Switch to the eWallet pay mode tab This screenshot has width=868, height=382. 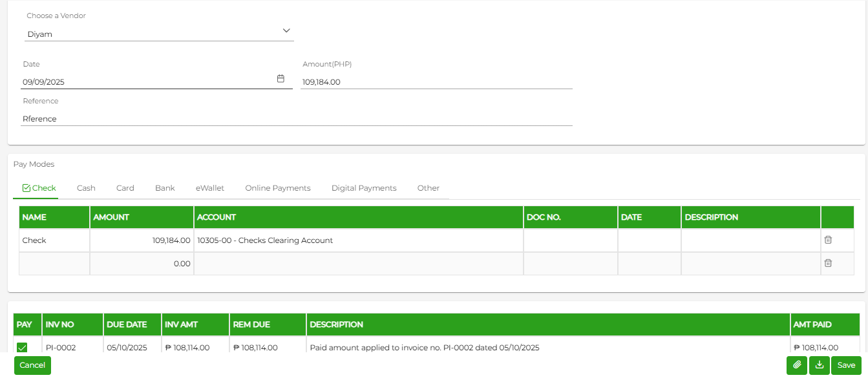tap(210, 188)
